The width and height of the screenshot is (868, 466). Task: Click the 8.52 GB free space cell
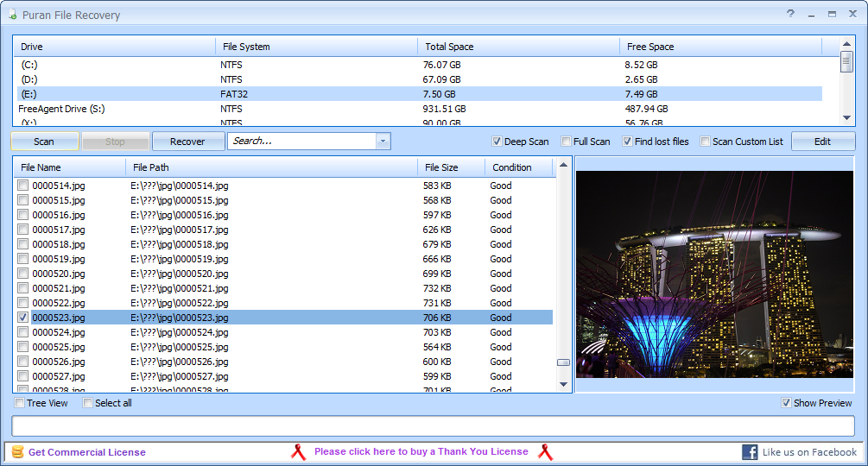tap(641, 65)
